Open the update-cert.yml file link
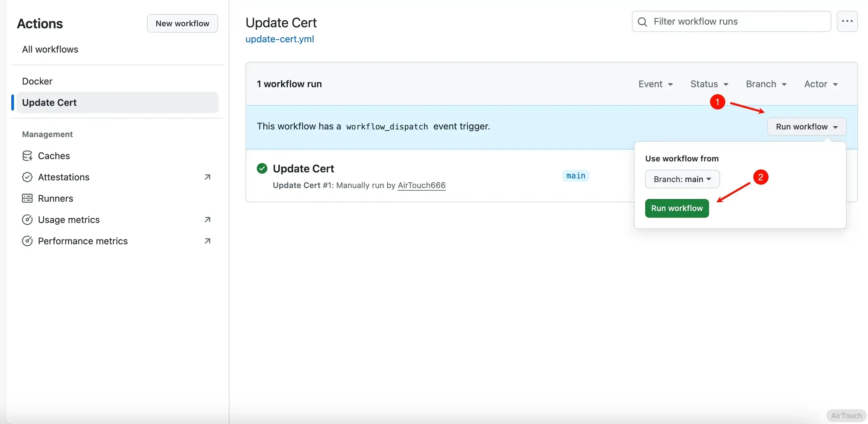The height and width of the screenshot is (424, 868). pos(279,39)
